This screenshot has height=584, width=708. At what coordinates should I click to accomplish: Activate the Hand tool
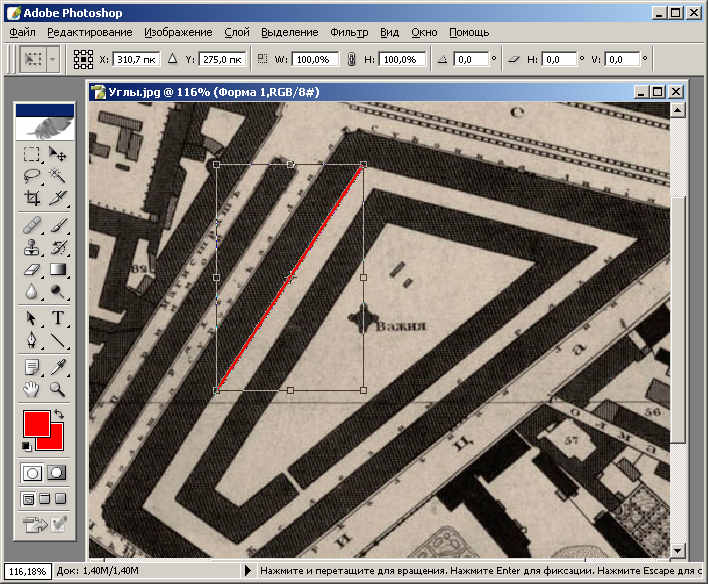(x=32, y=389)
